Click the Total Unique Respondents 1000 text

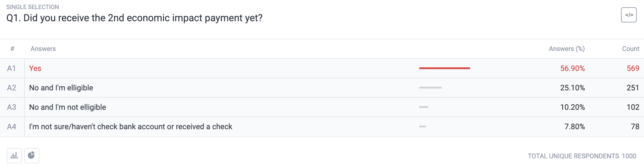pos(582,156)
